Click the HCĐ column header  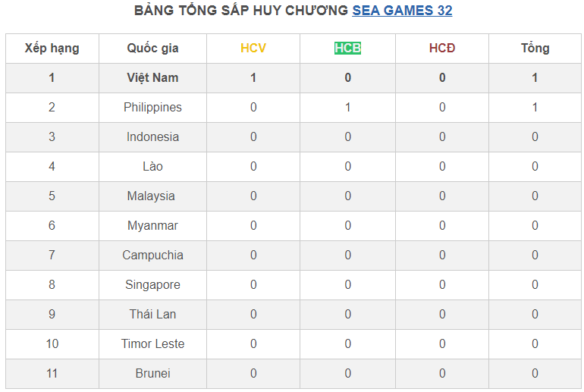click(x=442, y=49)
